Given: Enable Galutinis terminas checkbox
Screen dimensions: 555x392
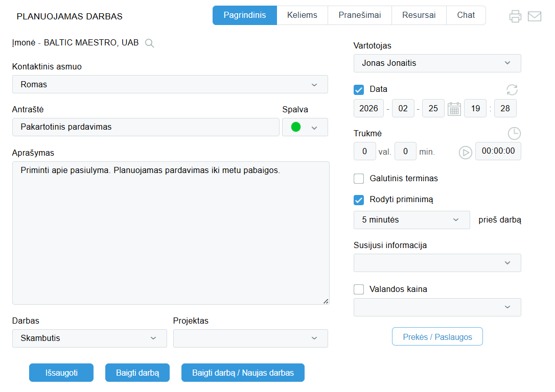Looking at the screenshot, I should [359, 179].
